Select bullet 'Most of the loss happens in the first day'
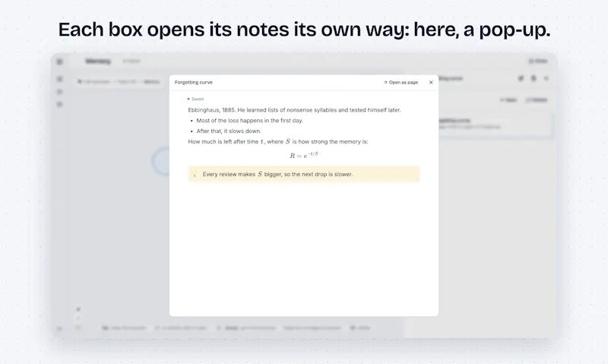The image size is (608, 364). [x=250, y=121]
